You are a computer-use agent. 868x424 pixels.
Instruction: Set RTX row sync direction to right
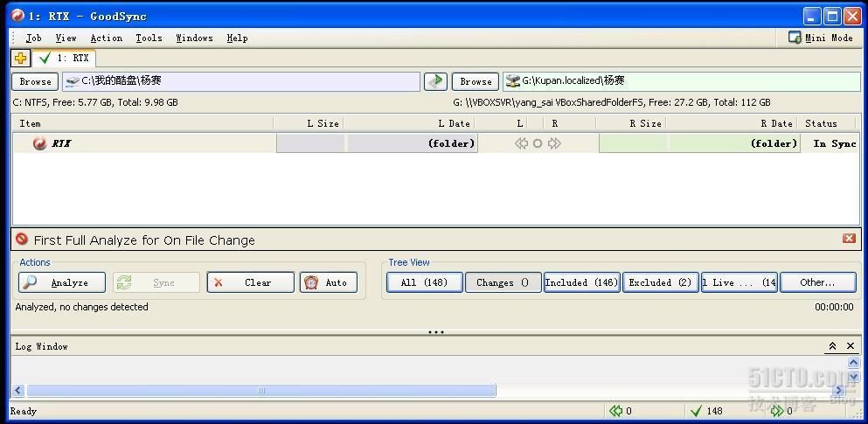[x=554, y=143]
